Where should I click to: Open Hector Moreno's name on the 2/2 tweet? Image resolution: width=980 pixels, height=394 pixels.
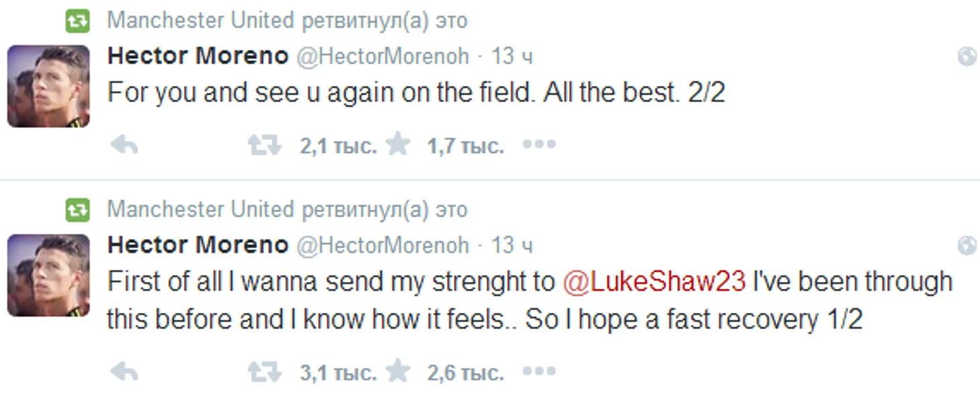pos(197,56)
